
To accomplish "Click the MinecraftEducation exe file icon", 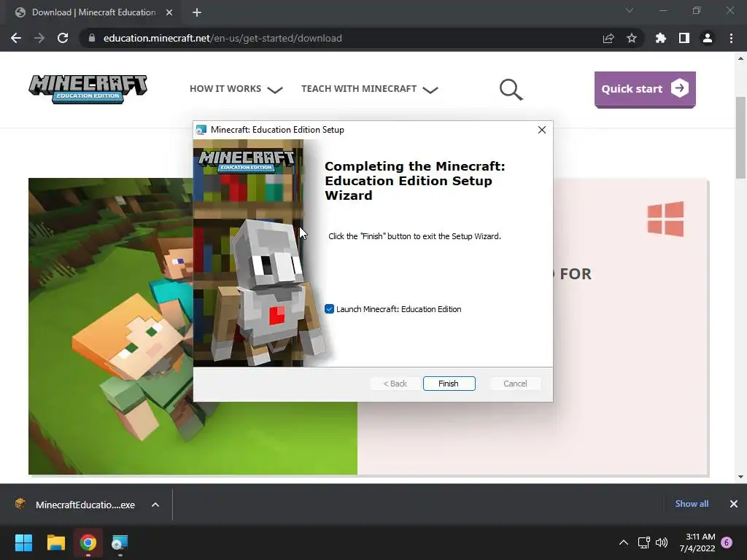I will point(20,504).
